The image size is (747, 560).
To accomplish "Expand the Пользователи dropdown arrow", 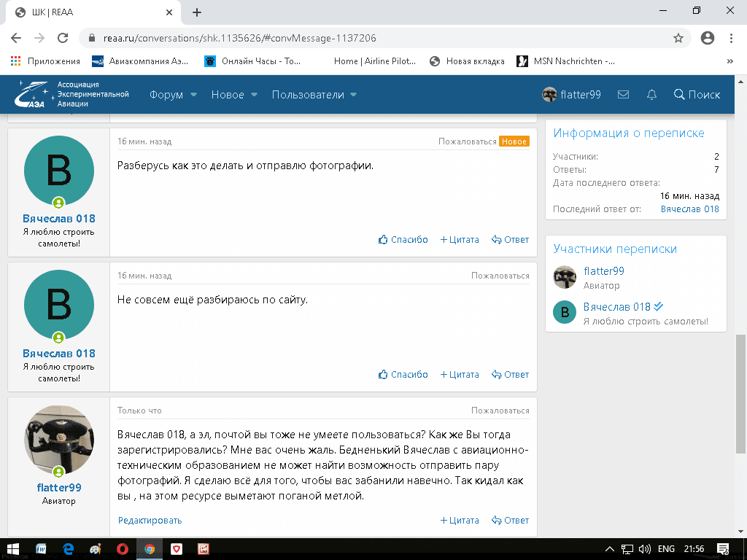I will [x=353, y=95].
